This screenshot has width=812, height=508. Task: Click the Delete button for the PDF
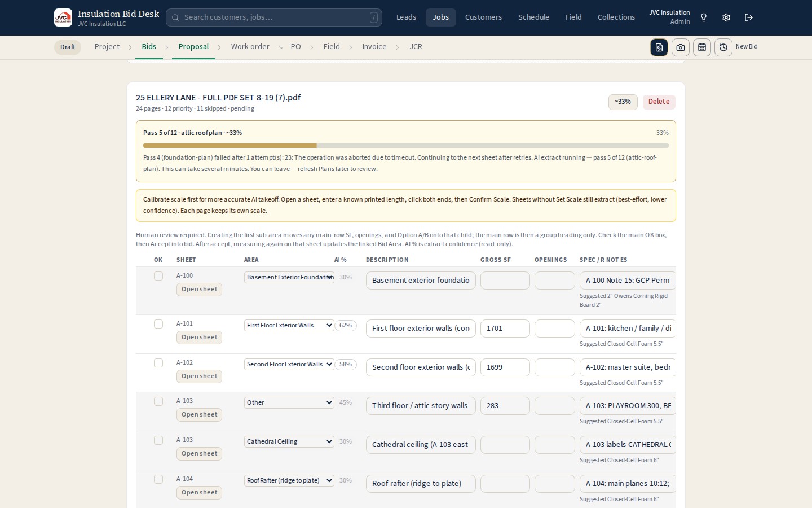click(659, 102)
